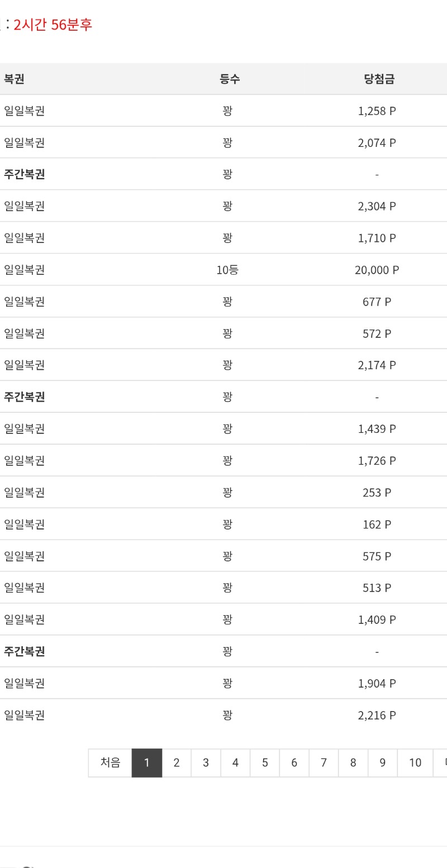Go to page 8
447x868 pixels.
click(353, 763)
